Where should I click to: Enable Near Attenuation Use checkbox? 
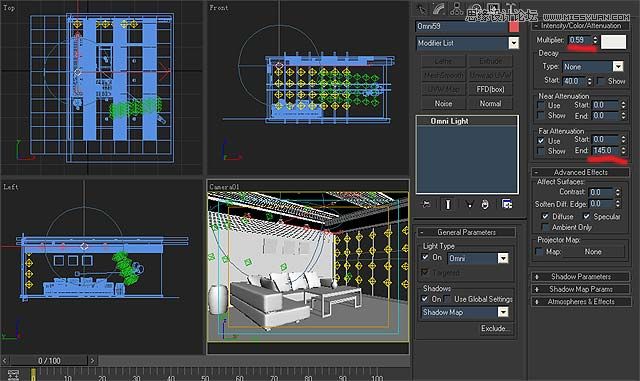click(541, 105)
